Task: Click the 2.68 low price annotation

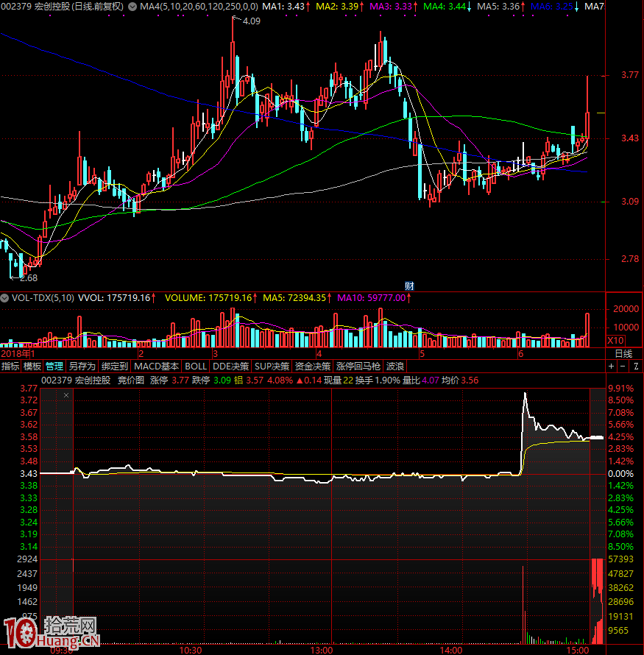Action: [x=29, y=277]
